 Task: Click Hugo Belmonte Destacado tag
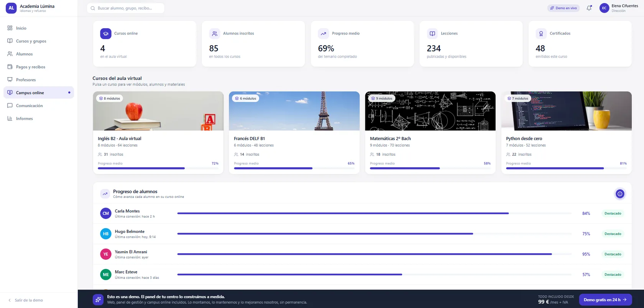tap(613, 234)
